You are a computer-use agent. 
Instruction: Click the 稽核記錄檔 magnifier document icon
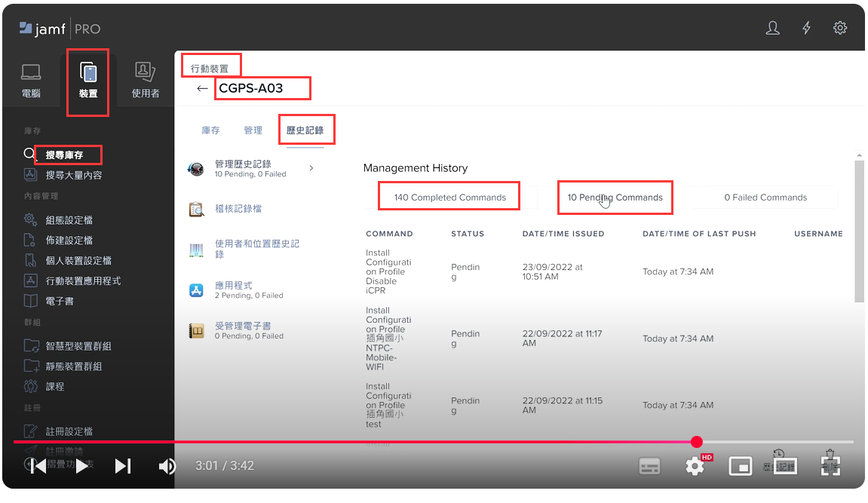[197, 209]
